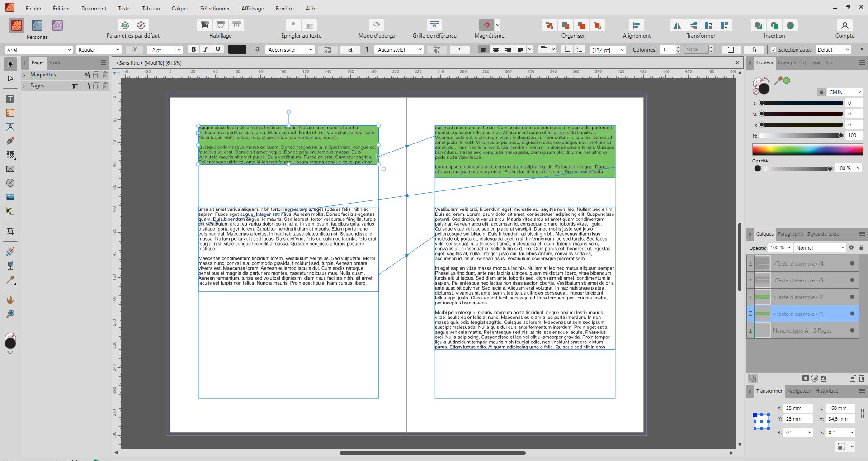The width and height of the screenshot is (868, 461).
Task: Open the character style [Aucun style] dropdown
Action: click(289, 50)
